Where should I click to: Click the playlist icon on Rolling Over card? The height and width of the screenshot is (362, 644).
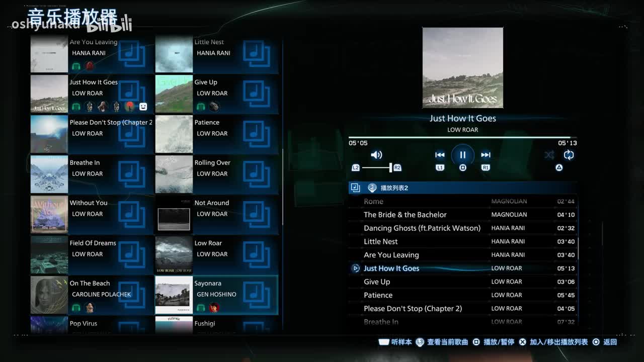pos(257,174)
